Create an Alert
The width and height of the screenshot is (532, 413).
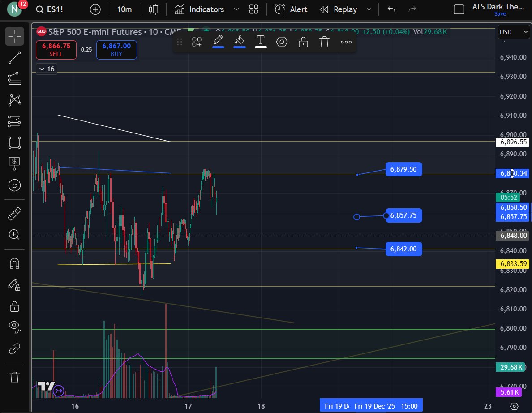click(x=291, y=9)
